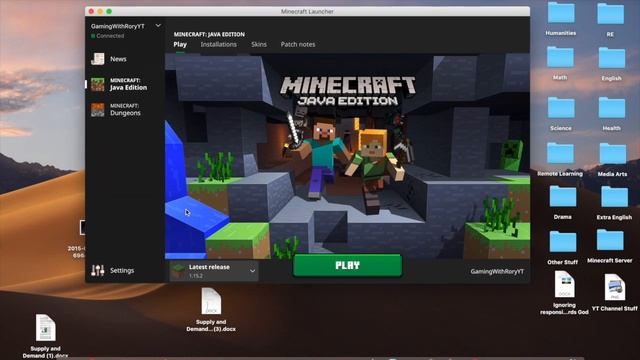Screen dimensions: 640x360
Task: Select the YT Channel Stuff file
Action: 614,293
